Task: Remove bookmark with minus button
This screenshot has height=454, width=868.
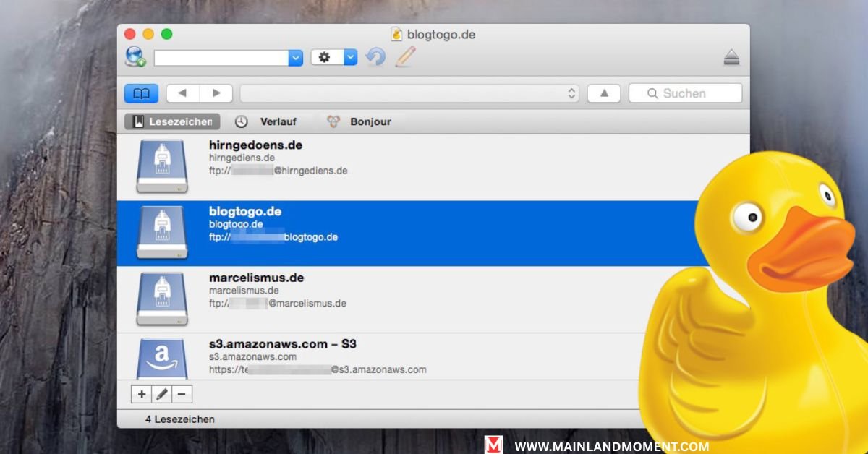Action: [182, 394]
